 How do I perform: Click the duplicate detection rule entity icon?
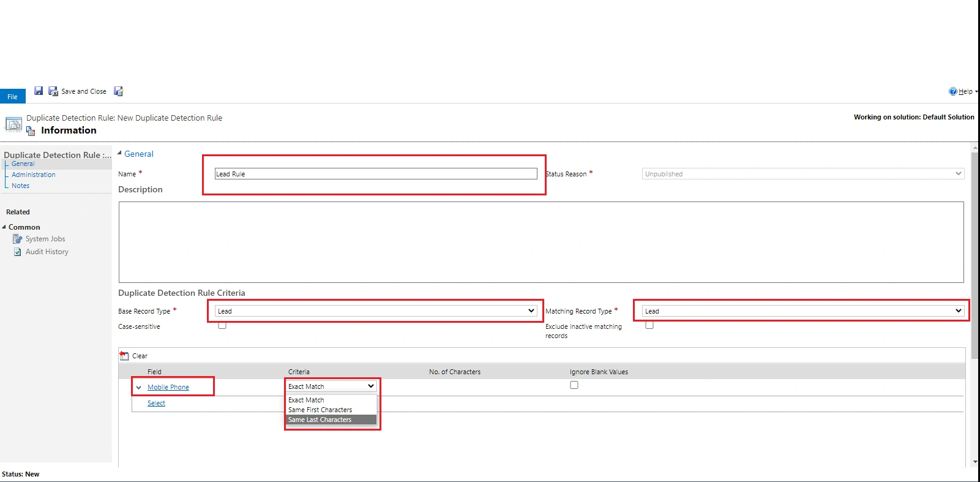pyautogui.click(x=13, y=124)
